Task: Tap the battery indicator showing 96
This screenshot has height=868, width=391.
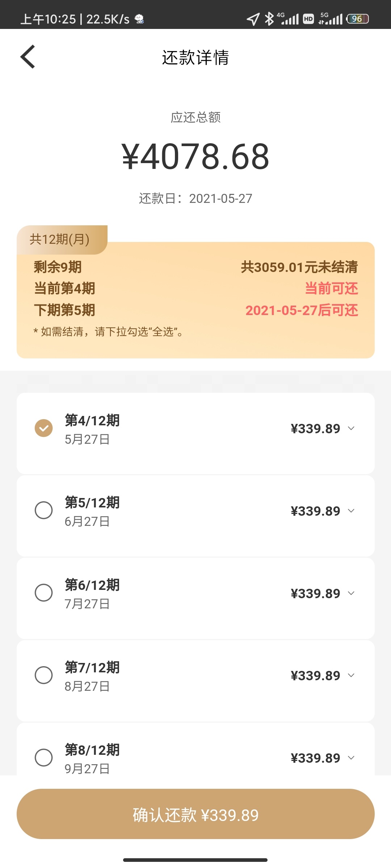Action: coord(358,19)
